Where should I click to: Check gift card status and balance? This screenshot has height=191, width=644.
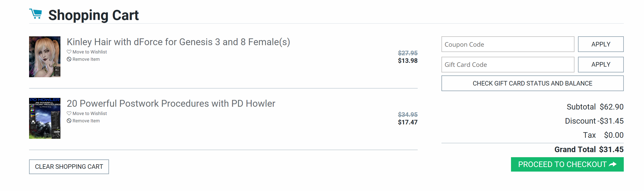532,84
